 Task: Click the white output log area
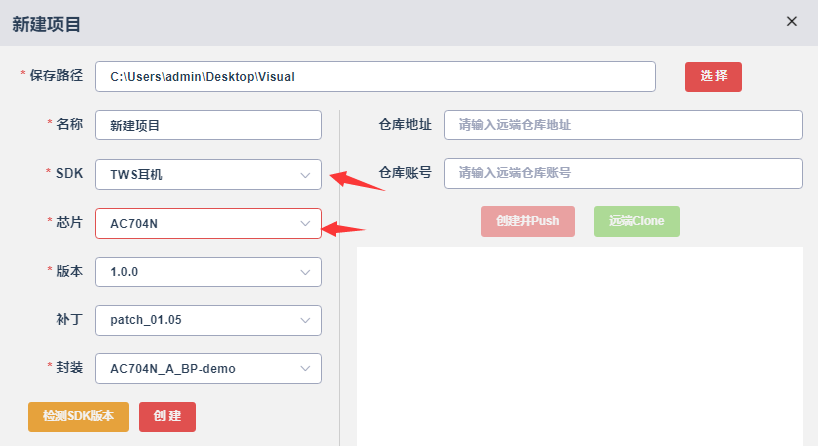(x=580, y=346)
